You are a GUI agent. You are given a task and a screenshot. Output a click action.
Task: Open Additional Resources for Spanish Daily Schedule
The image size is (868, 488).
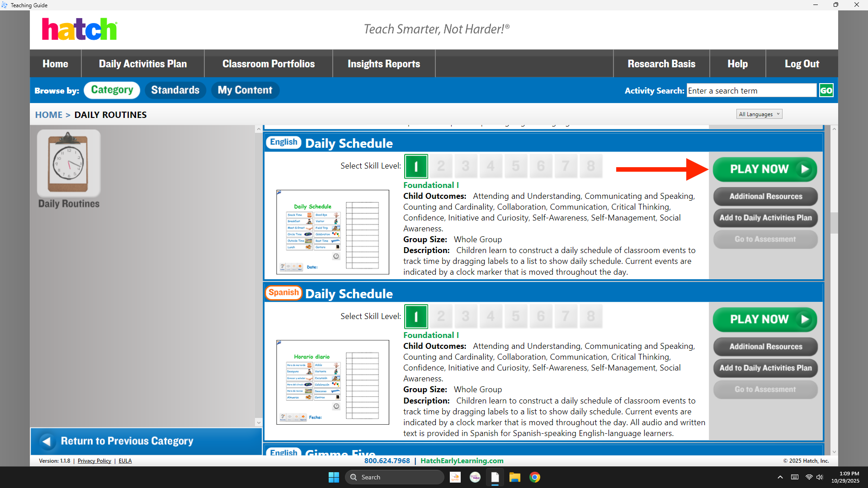(x=765, y=347)
